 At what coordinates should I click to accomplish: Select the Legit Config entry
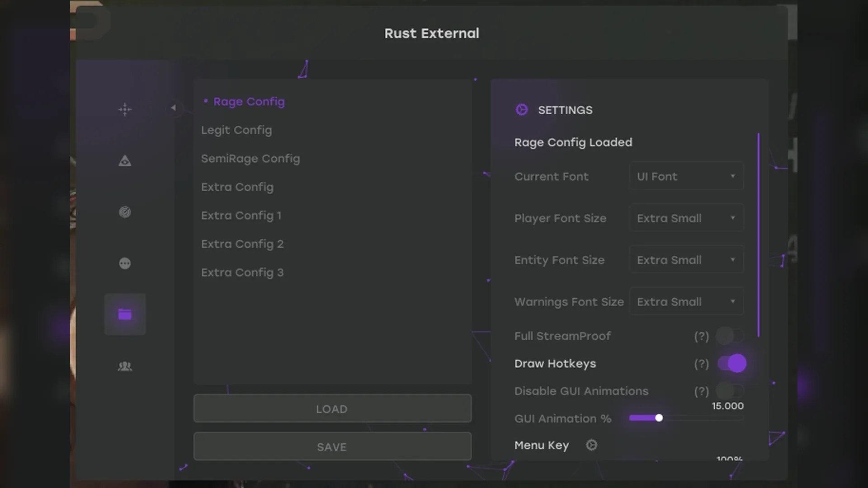point(236,130)
